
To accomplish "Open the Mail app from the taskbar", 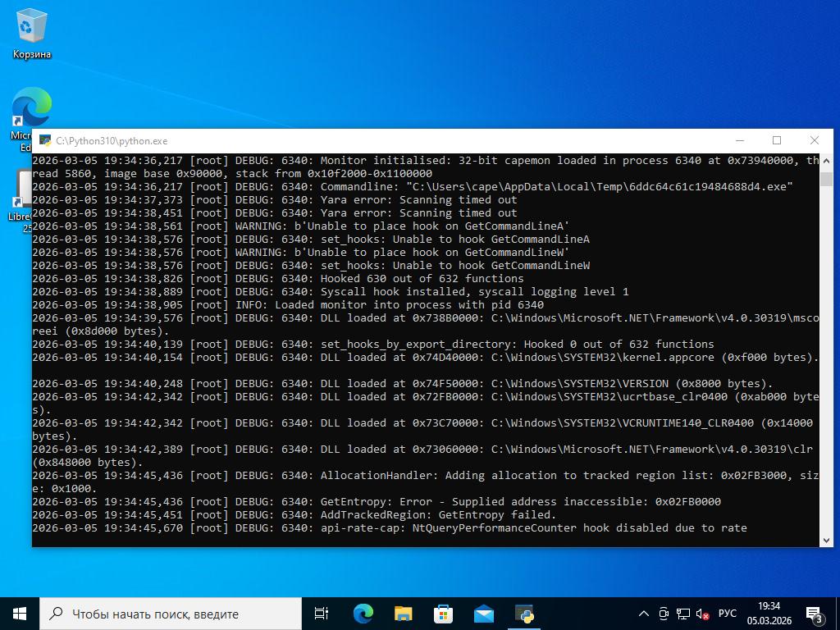I will point(483,613).
